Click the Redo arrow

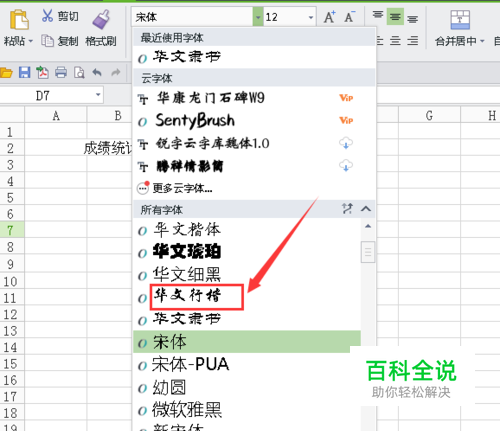[116, 72]
